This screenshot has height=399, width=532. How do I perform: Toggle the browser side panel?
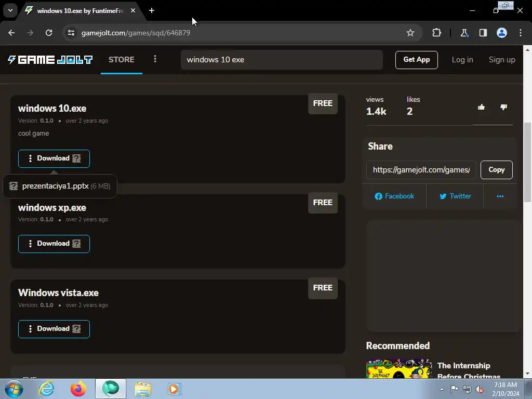[x=483, y=33]
